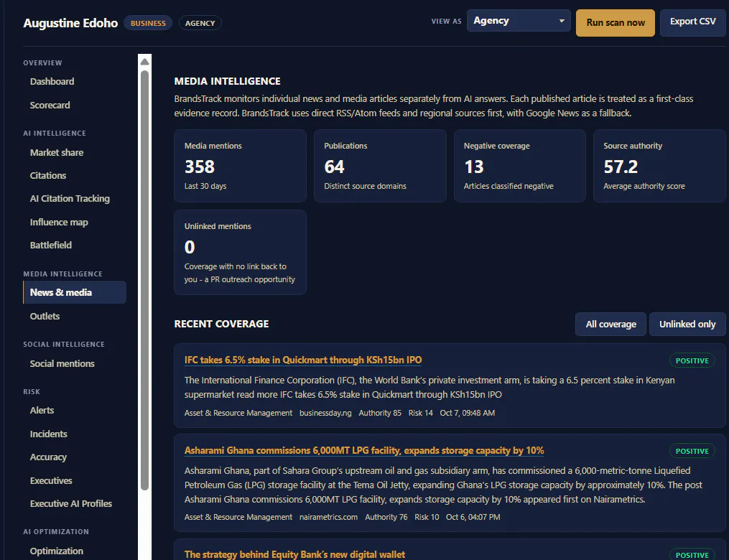This screenshot has height=560, width=729.
Task: Click nairametrics.com source text
Action: coord(329,517)
